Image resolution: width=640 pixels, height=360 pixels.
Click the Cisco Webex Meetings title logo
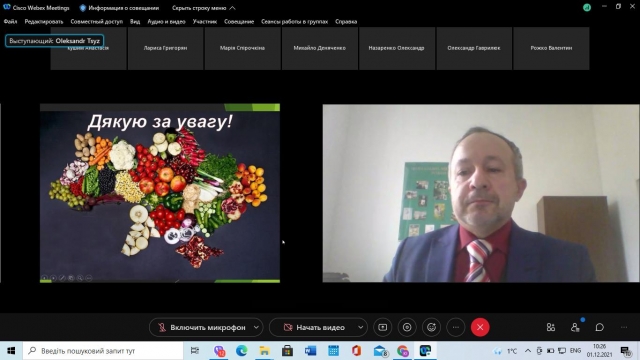coord(7,7)
